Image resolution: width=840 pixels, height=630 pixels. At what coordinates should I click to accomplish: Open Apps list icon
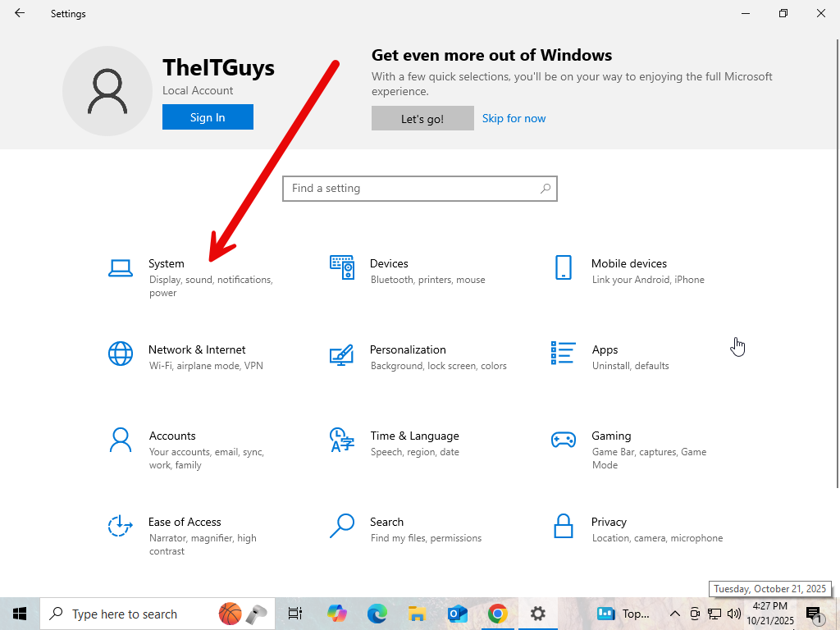click(x=563, y=354)
